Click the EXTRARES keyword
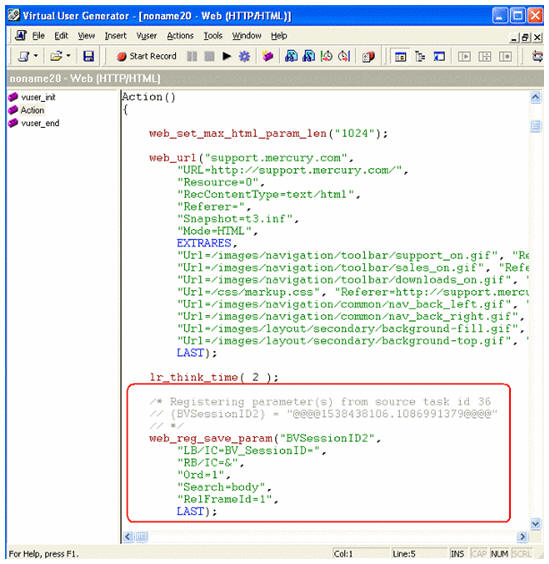The width and height of the screenshot is (549, 564). (204, 243)
